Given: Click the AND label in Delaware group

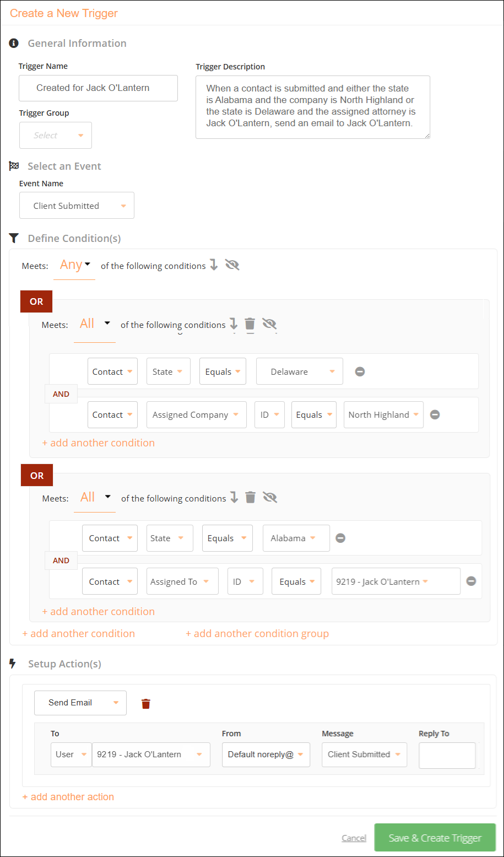Looking at the screenshot, I should pyautogui.click(x=61, y=394).
